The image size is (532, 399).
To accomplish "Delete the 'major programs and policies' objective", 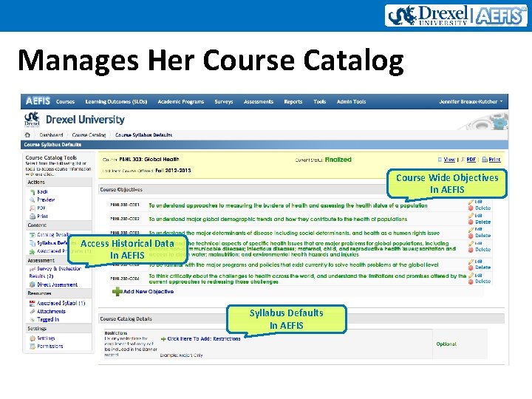I will (482, 267).
